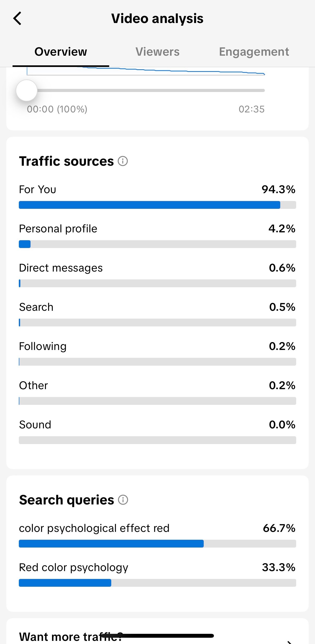The width and height of the screenshot is (315, 644).
Task: Select the Personal profile traffic row
Action: pyautogui.click(x=58, y=229)
